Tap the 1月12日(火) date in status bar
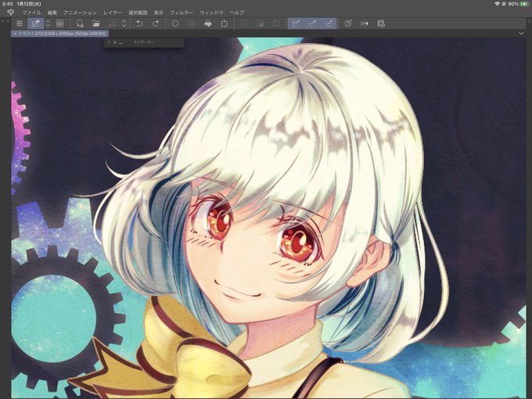 click(x=29, y=4)
